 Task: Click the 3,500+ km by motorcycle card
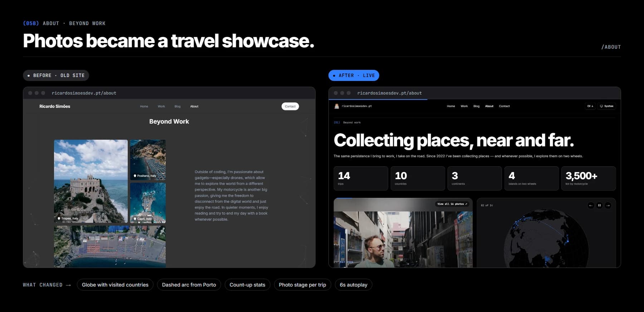[x=589, y=178]
